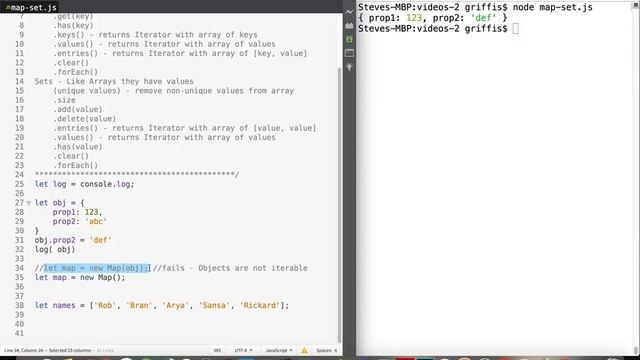Click the editor vertical scrollbar
640x360 pixels.
(x=339, y=204)
